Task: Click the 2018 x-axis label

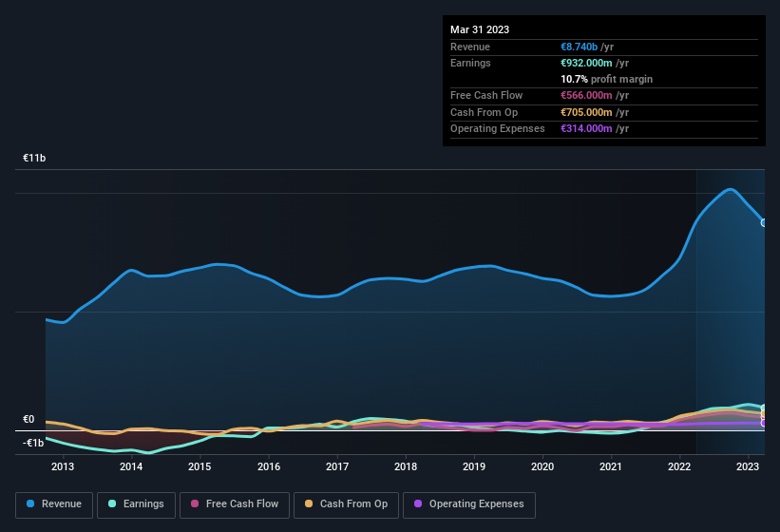Action: coord(406,466)
